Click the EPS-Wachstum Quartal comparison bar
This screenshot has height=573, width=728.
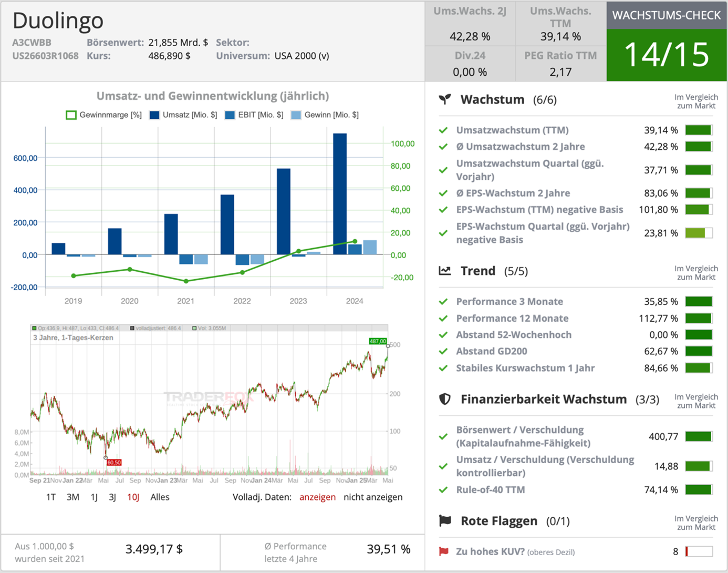pyautogui.click(x=699, y=233)
